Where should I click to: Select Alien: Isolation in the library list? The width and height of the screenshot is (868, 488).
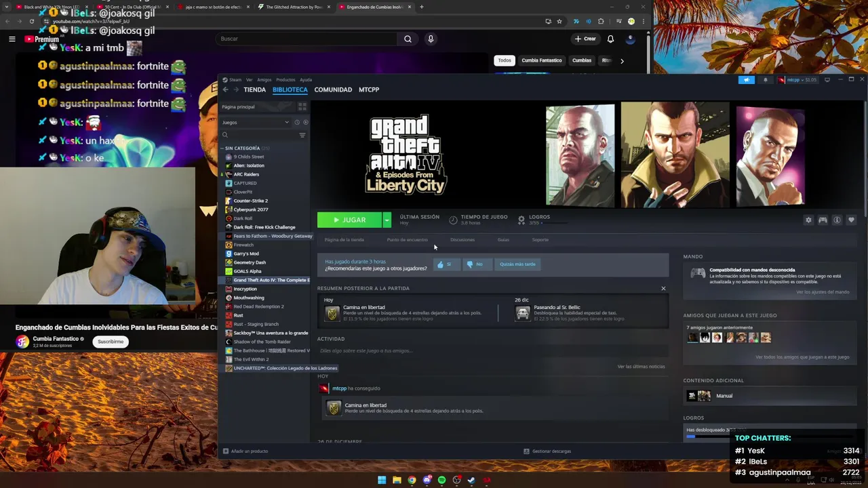(x=249, y=165)
